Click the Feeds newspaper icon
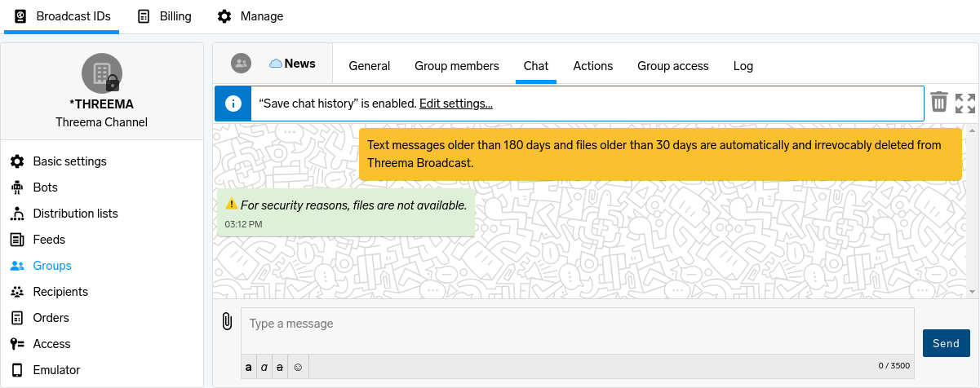Viewport: 980px width, 388px height. [16, 240]
